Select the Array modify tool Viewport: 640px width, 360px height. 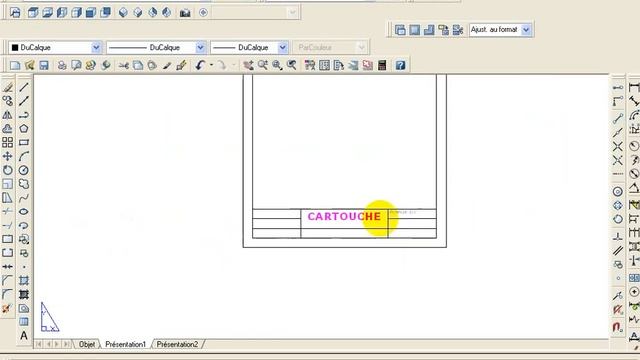(x=7, y=142)
